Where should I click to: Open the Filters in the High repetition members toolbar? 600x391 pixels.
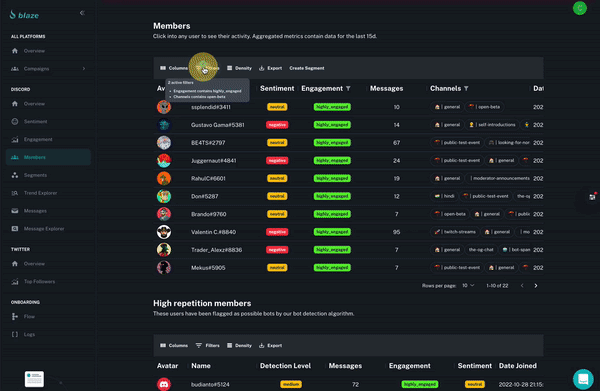[x=208, y=345]
